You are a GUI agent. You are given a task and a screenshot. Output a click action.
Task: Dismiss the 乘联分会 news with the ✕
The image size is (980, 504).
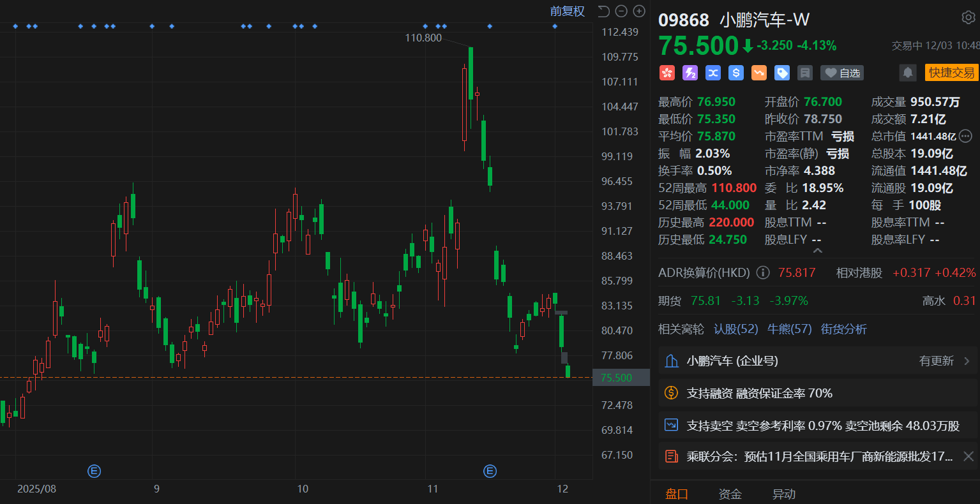[967, 456]
